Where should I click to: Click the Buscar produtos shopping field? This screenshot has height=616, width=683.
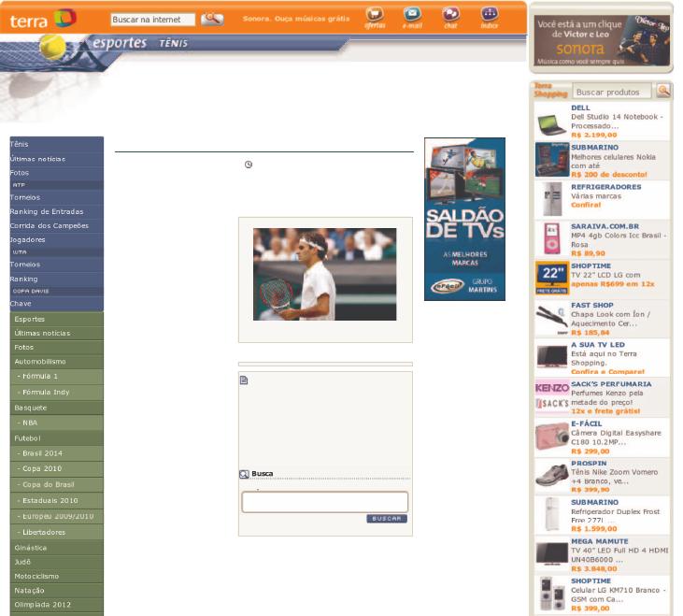[612, 92]
